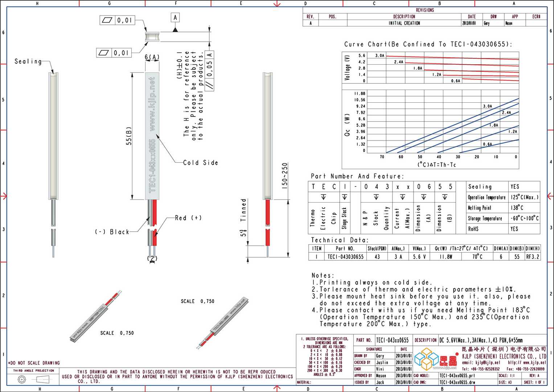Click the 'SHEET: 1 OF 1' cell

pos(534,382)
